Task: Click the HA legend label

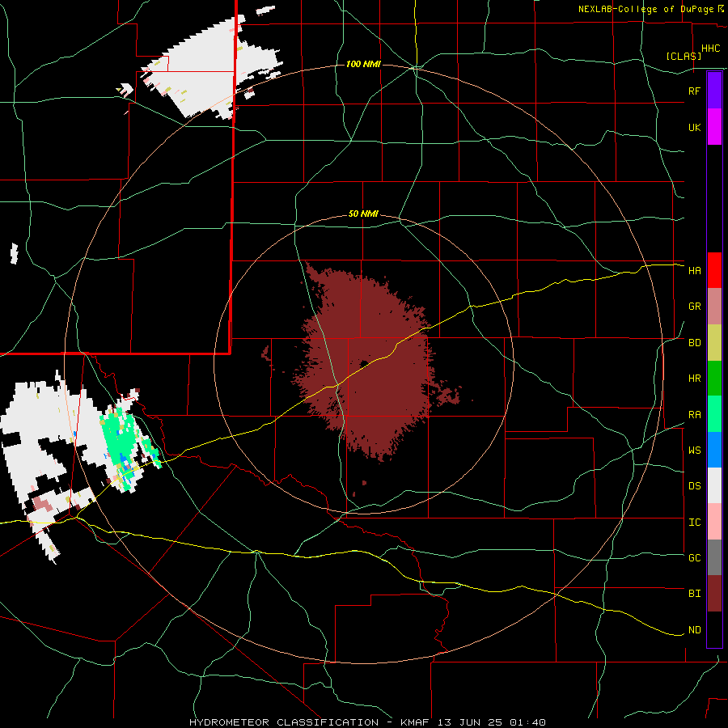Action: coord(694,271)
